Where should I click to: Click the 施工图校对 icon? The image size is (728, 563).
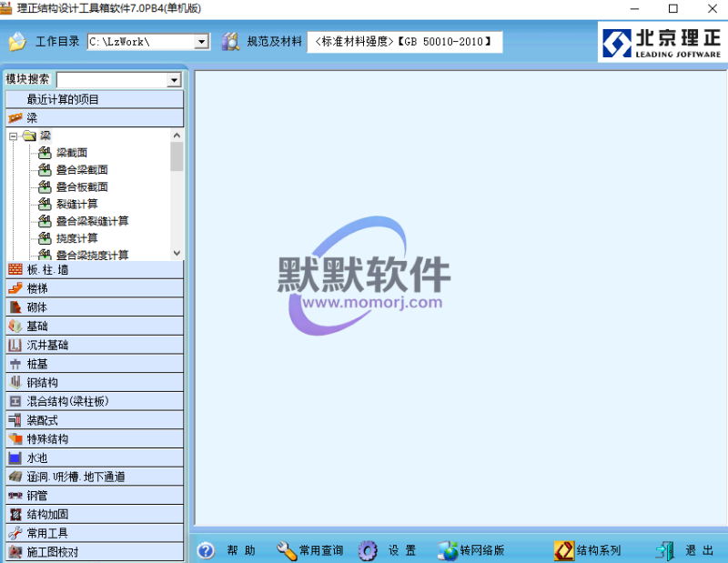pos(15,552)
